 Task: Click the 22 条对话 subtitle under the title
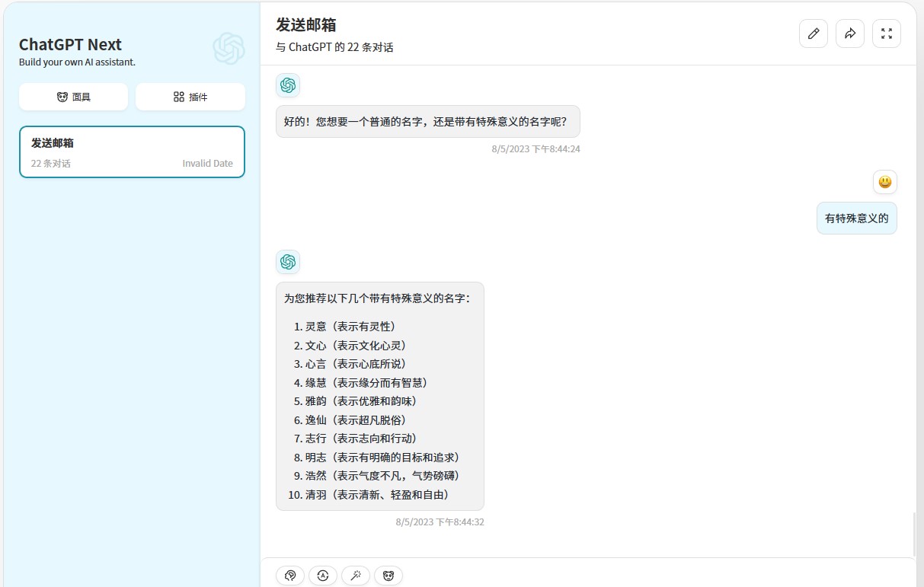tap(334, 46)
